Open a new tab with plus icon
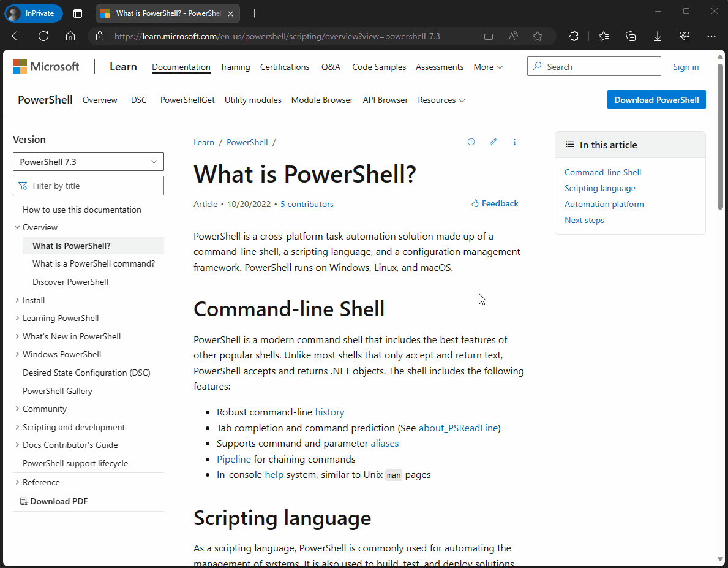728x568 pixels. 255,13
